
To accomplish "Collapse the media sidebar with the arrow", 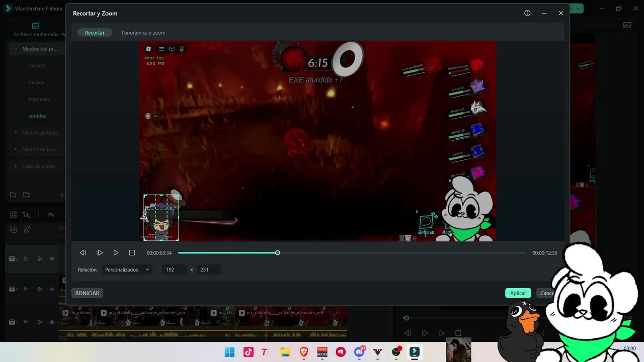I will coord(62,195).
